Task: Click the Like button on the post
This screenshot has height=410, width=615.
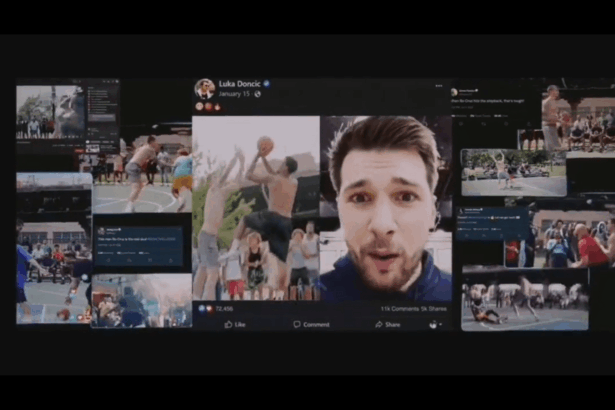Action: point(236,324)
